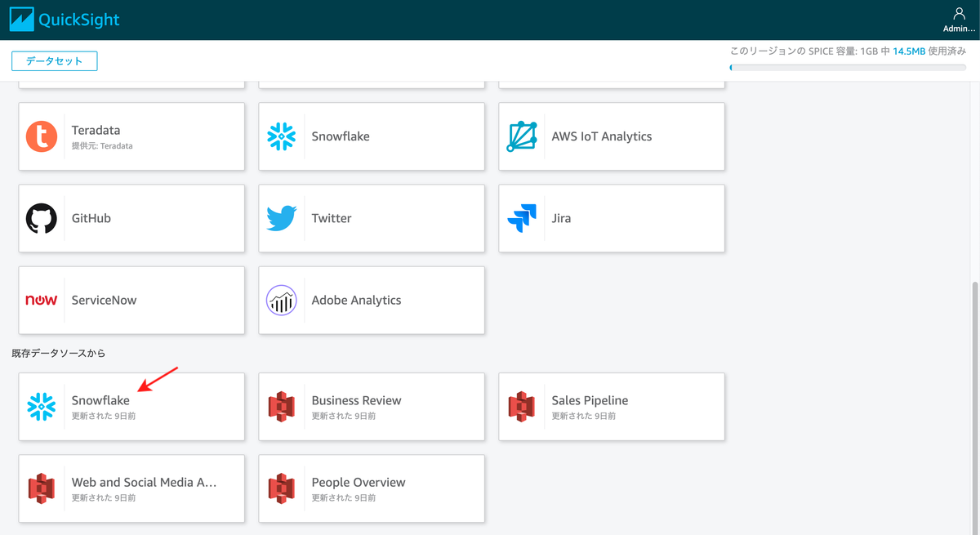
Task: Click the ServiceNow 'now' logo icon
Action: [42, 300]
